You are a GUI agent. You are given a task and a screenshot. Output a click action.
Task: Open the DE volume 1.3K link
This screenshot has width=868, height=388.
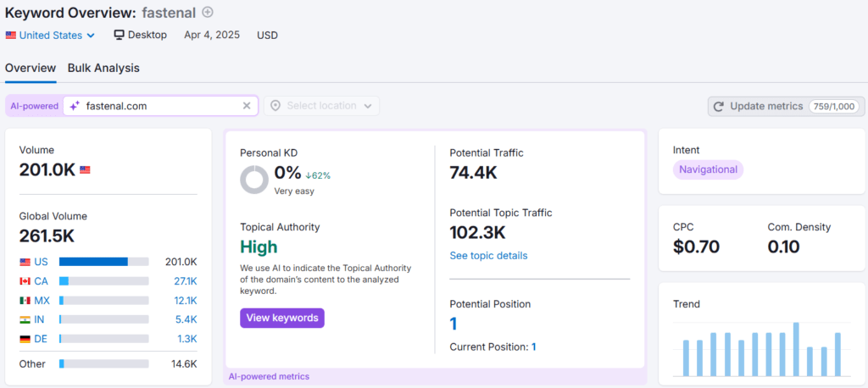[186, 339]
